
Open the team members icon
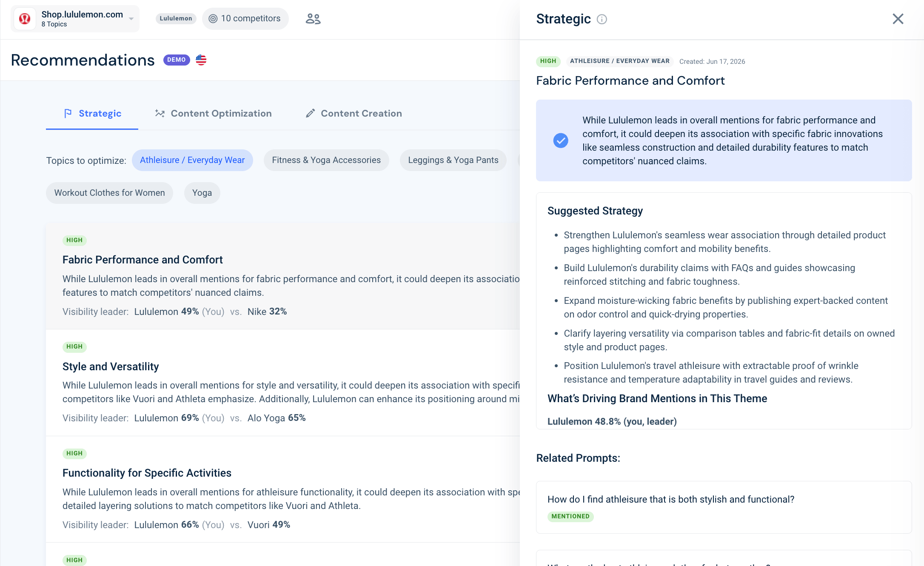(313, 19)
